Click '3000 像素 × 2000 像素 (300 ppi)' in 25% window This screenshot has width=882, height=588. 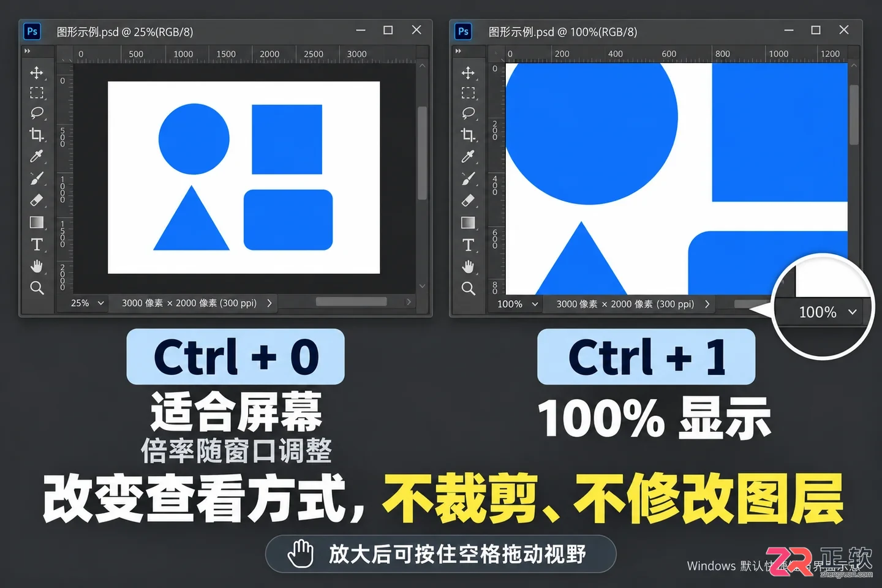189,303
